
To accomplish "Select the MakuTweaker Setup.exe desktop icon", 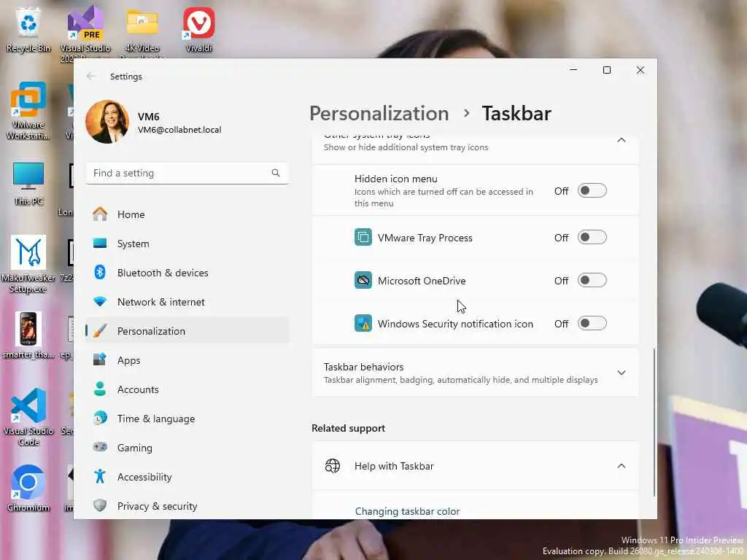I will (28, 264).
